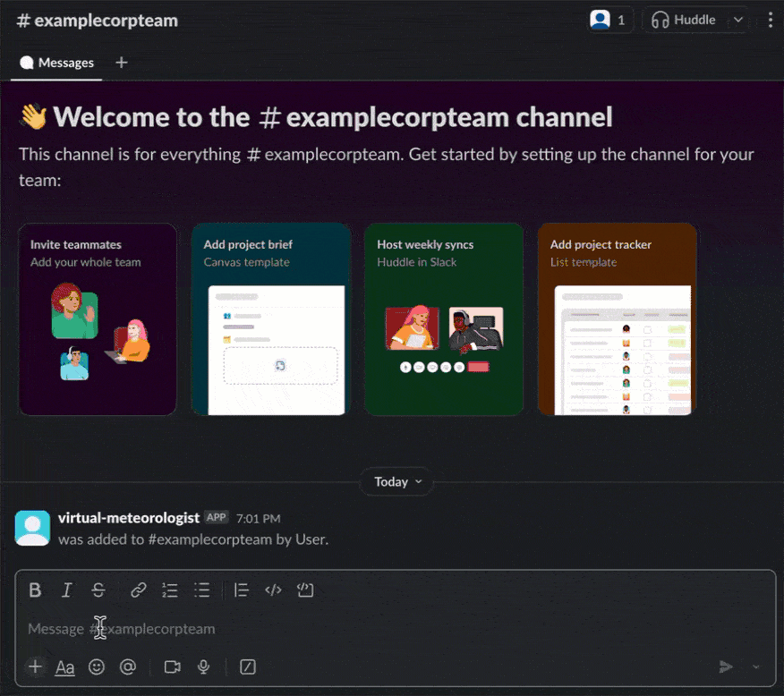This screenshot has height=696, width=784.
Task: Create an ordered list
Action: (170, 590)
